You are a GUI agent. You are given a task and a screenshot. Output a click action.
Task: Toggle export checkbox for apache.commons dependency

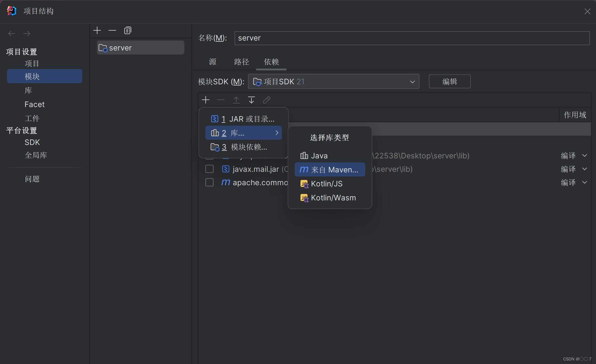tap(209, 183)
